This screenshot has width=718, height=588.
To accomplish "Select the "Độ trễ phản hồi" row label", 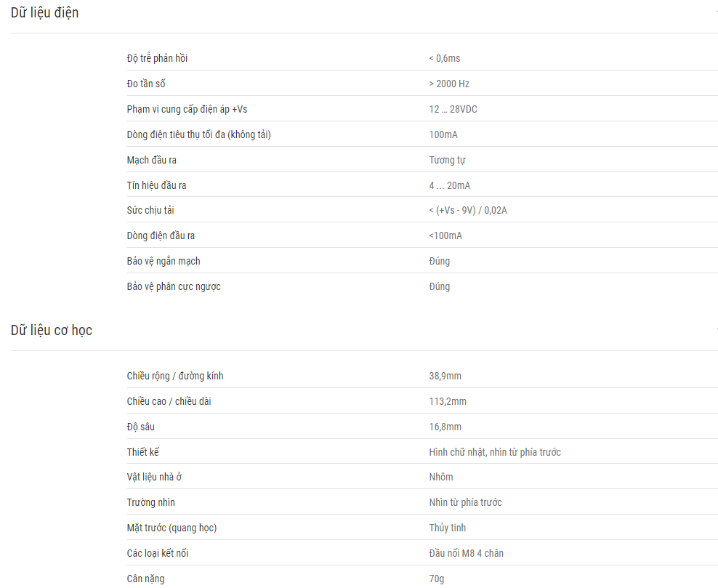I will [157, 58].
